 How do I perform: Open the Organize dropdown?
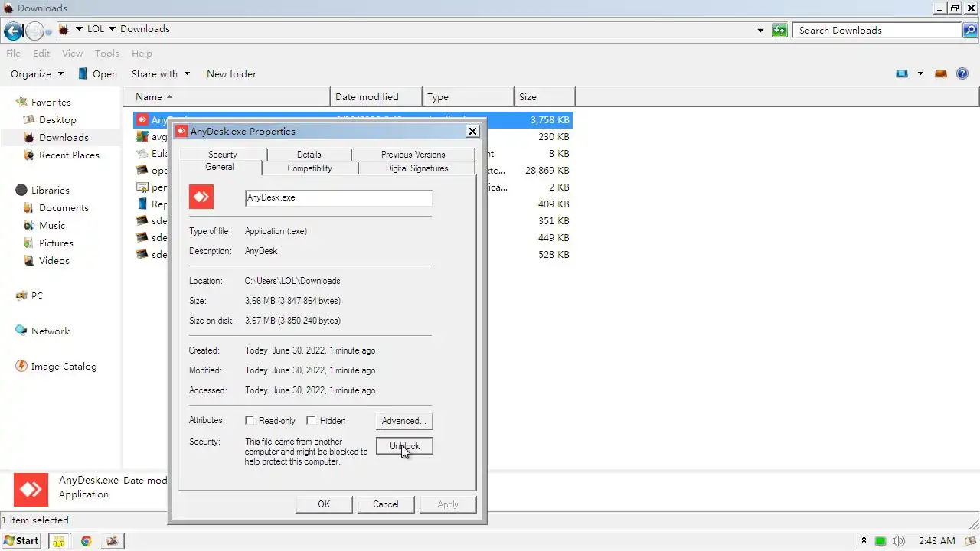pos(37,74)
